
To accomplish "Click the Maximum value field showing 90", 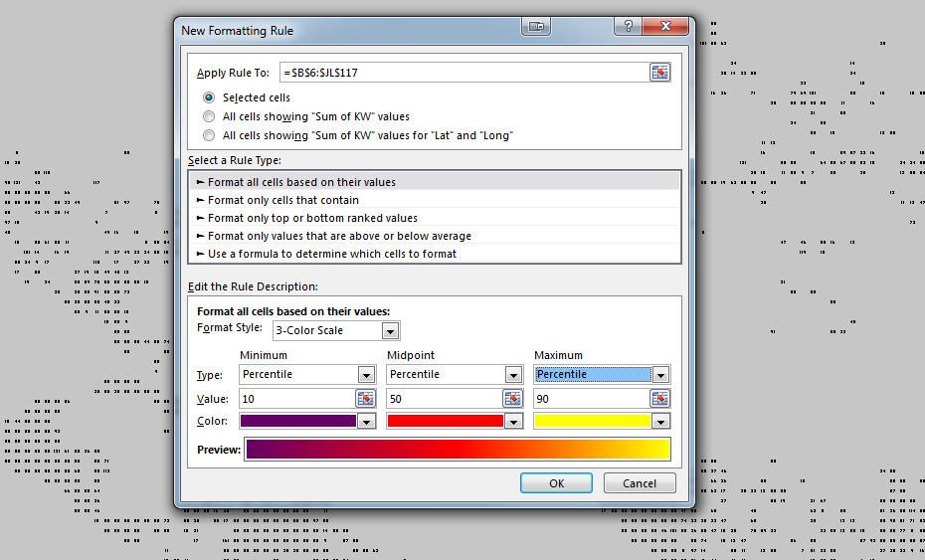I will [592, 399].
